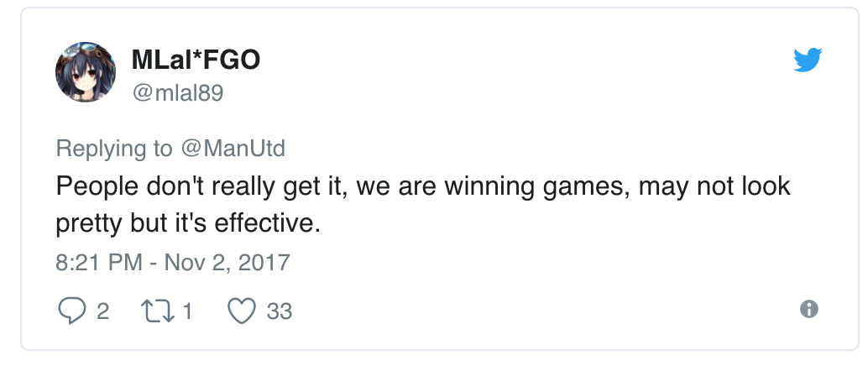Open the @ManUtd mention link
Viewport: 868px width, 366px height.
tap(233, 149)
